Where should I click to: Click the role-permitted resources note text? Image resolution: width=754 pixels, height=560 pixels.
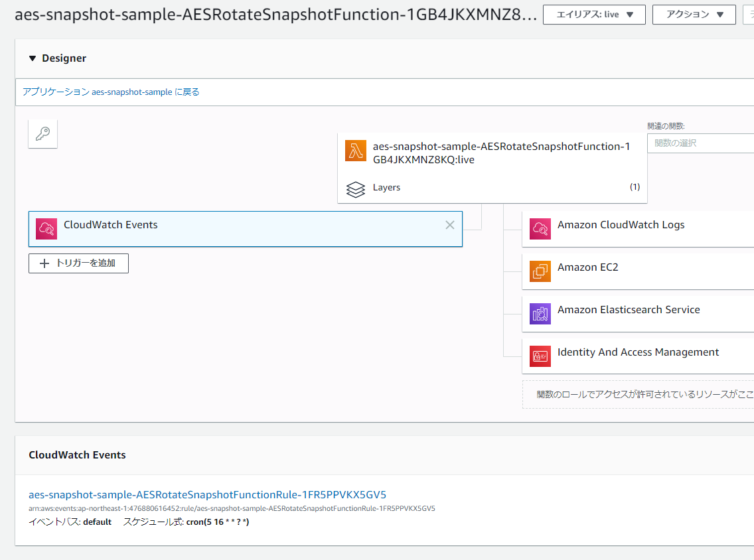click(644, 394)
